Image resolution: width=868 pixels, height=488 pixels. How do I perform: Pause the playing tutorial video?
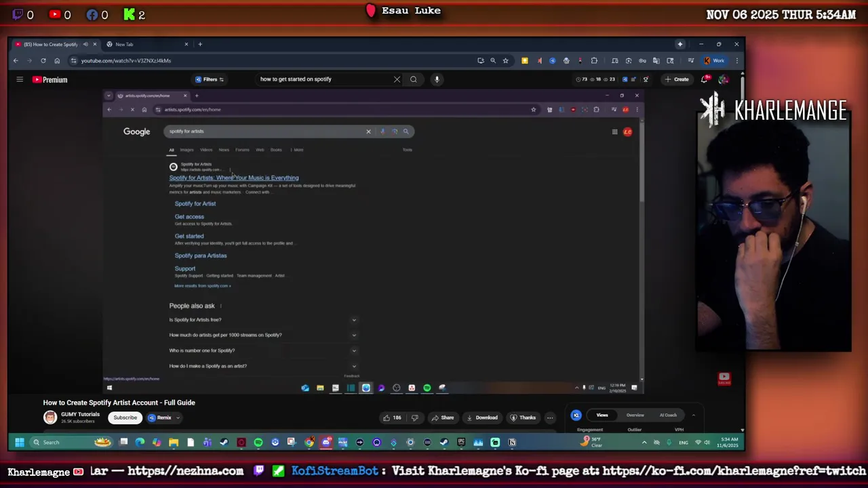tap(372, 241)
